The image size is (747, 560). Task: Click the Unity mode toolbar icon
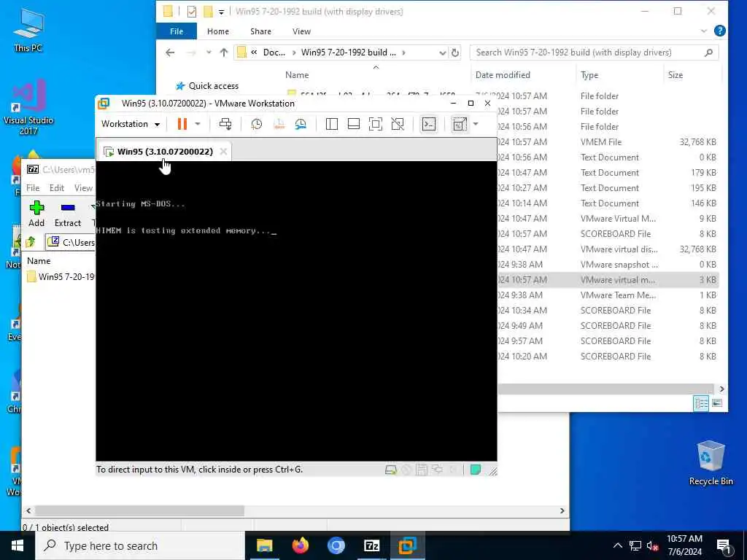pyautogui.click(x=398, y=124)
